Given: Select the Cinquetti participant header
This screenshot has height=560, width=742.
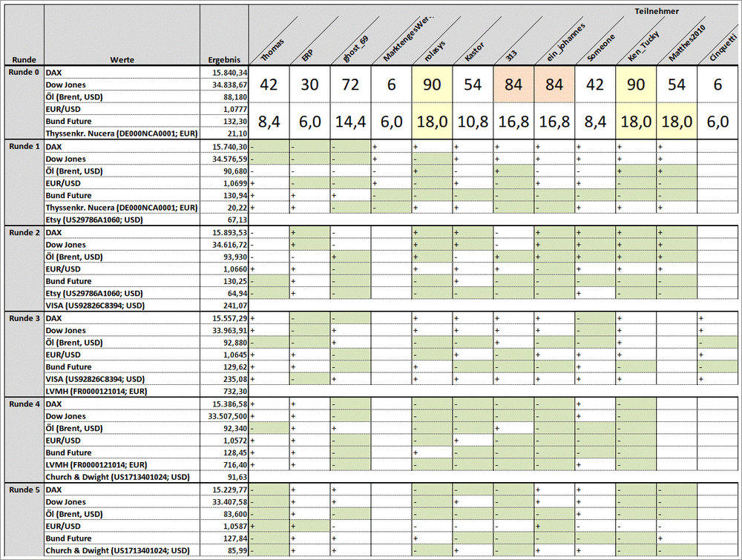Looking at the screenshot, I should coord(723,47).
